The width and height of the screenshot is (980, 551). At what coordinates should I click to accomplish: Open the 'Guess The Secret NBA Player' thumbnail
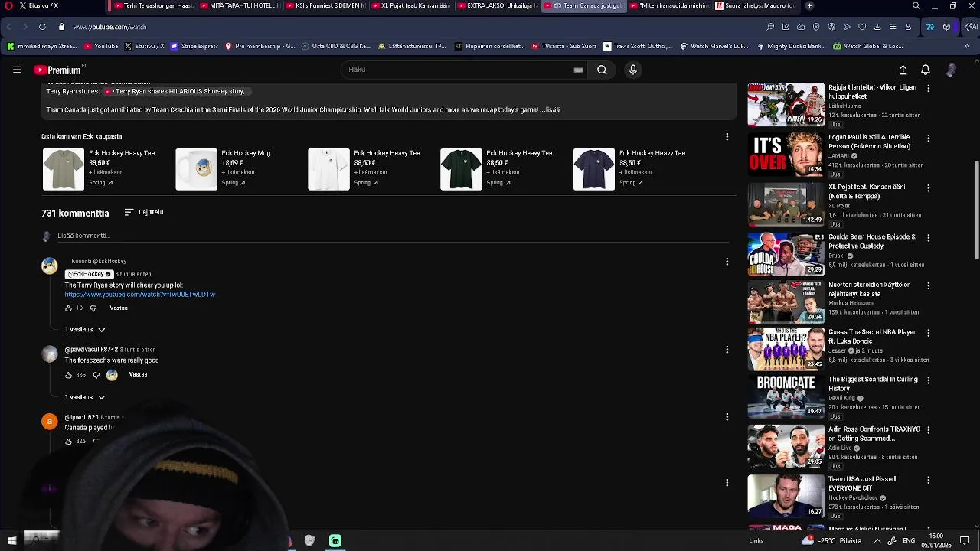pyautogui.click(x=786, y=348)
